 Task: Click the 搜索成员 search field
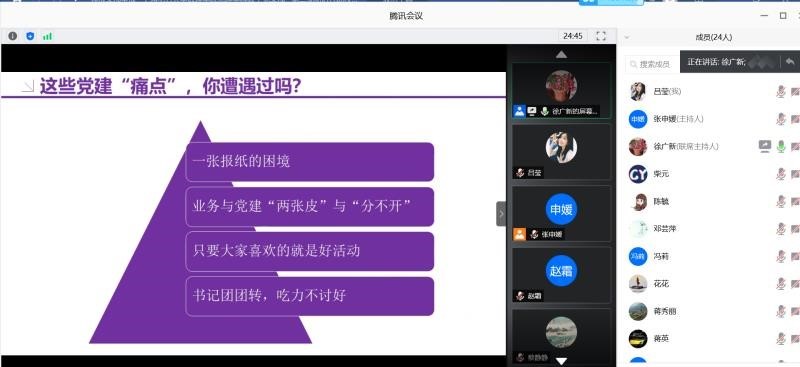pos(653,64)
